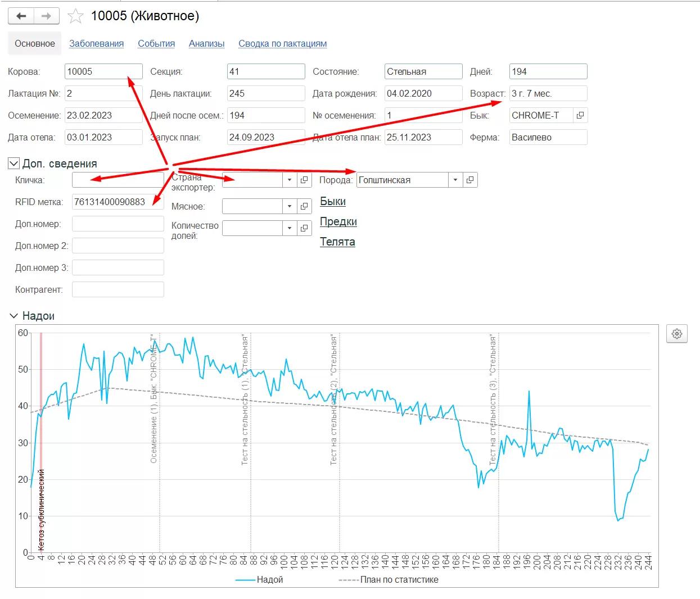Add page to favorites with star

pyautogui.click(x=75, y=16)
